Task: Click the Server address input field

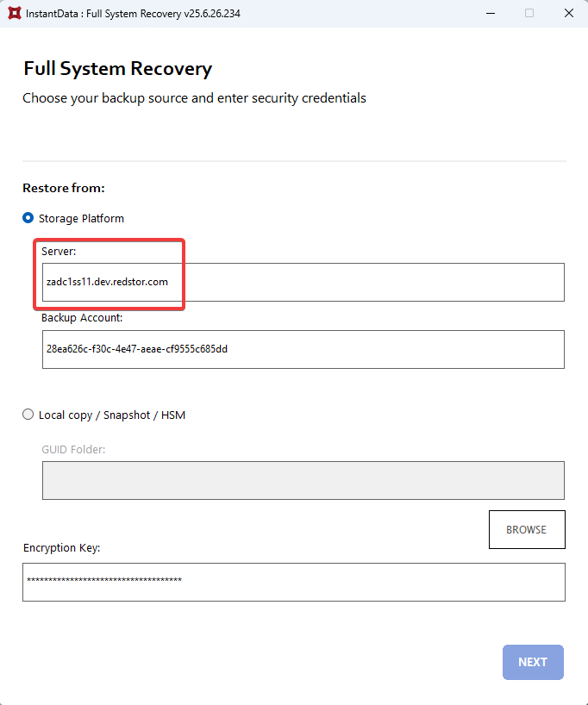Action: point(303,283)
